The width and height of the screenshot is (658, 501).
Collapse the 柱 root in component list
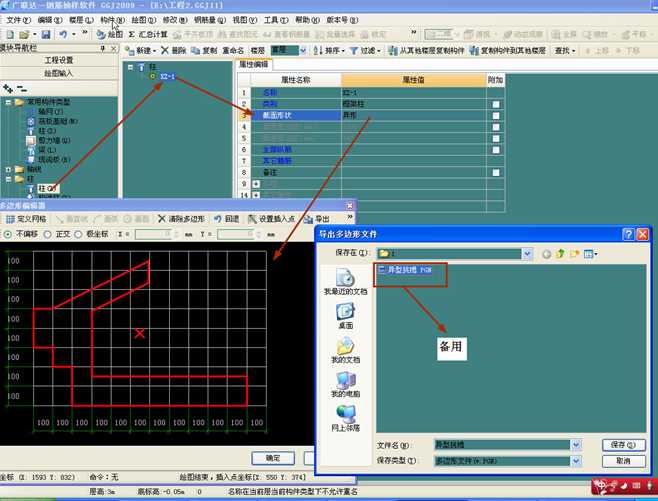pyautogui.click(x=131, y=67)
